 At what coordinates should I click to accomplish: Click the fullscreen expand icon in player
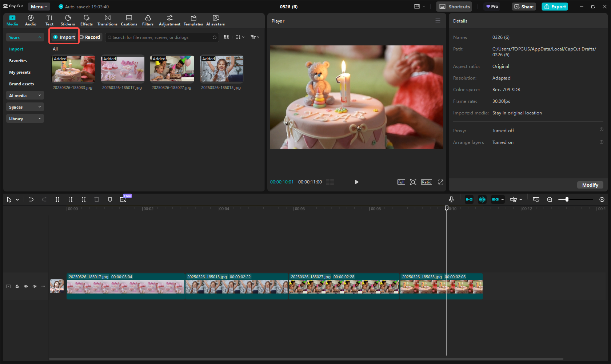click(441, 182)
